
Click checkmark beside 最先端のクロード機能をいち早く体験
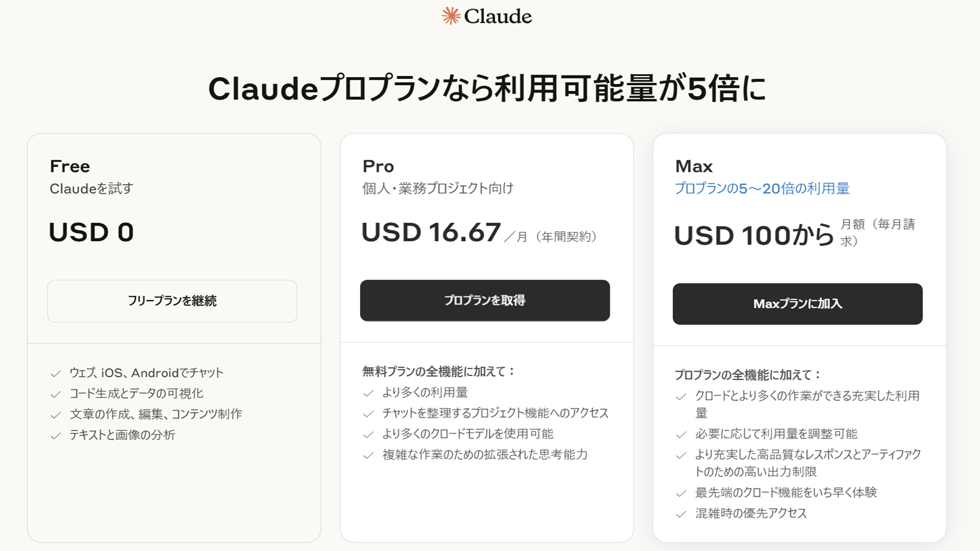680,493
